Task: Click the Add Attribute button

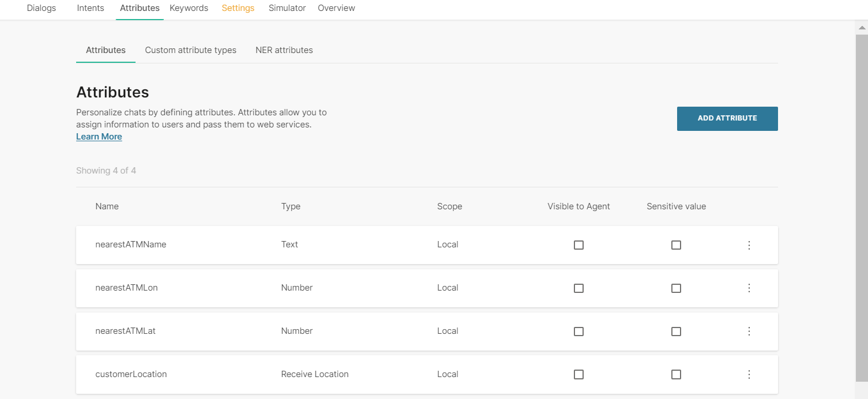Action: tap(727, 118)
